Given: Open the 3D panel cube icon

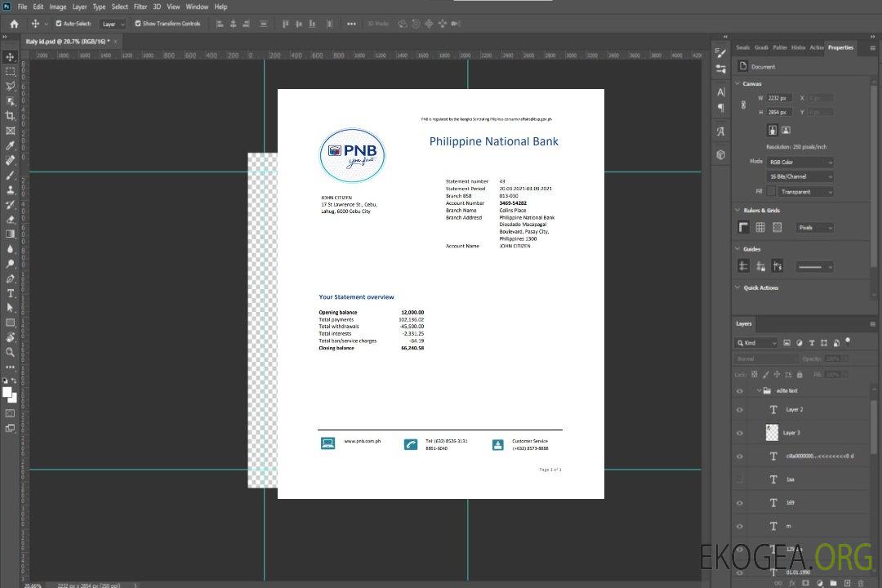Looking at the screenshot, I should tap(721, 154).
